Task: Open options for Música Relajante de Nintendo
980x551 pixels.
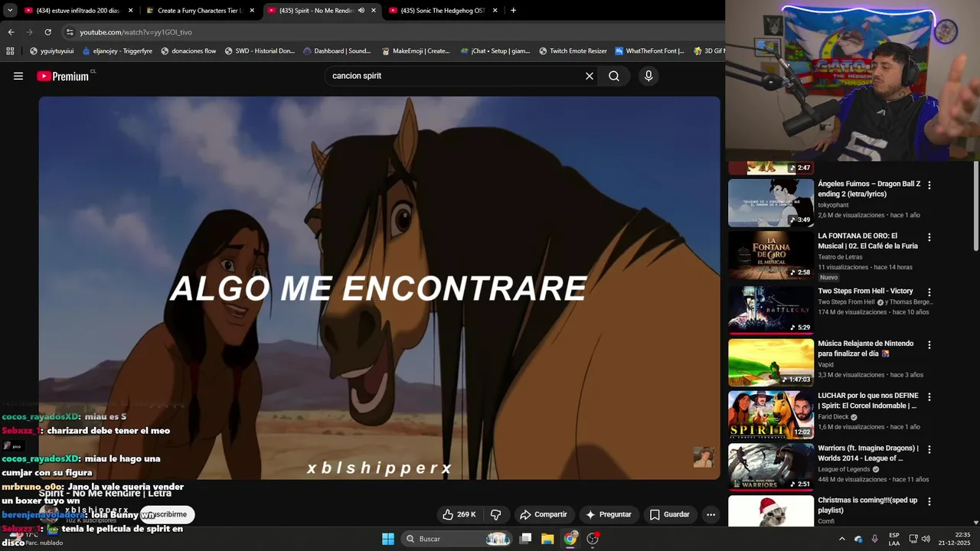Action: [x=929, y=345]
